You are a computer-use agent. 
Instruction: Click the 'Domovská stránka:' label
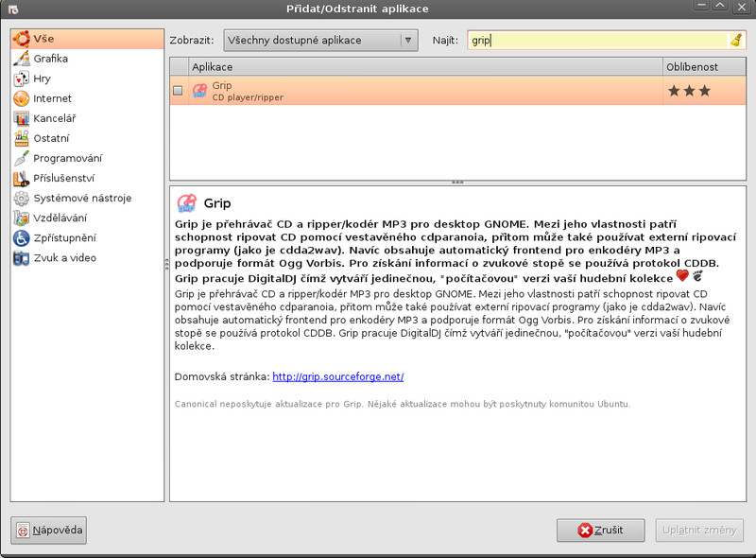[222, 376]
